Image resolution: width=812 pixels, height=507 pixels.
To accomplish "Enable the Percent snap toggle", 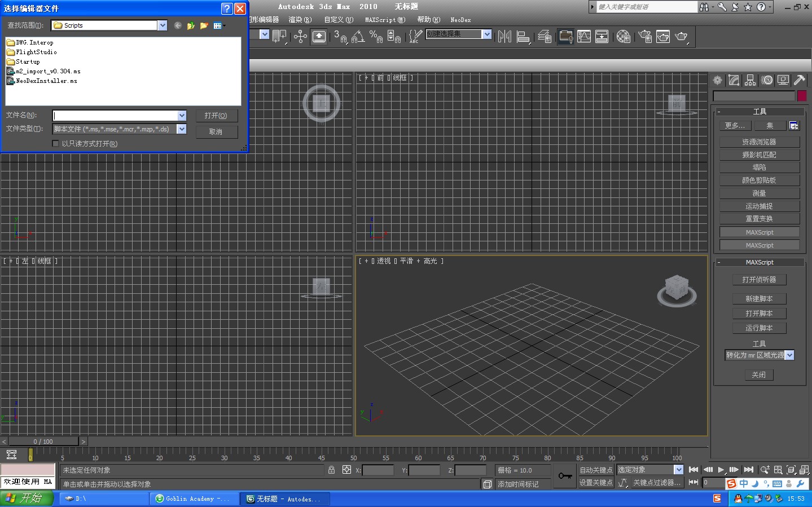I will 376,37.
